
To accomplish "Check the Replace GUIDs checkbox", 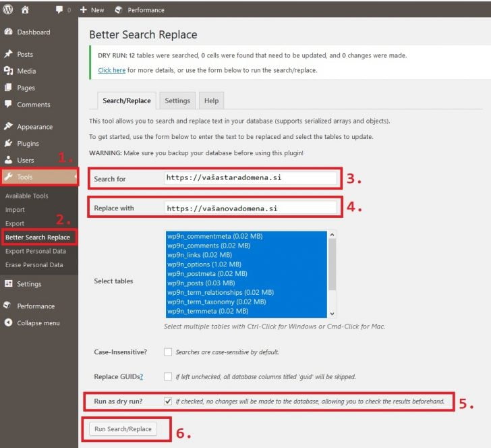I will (x=168, y=376).
